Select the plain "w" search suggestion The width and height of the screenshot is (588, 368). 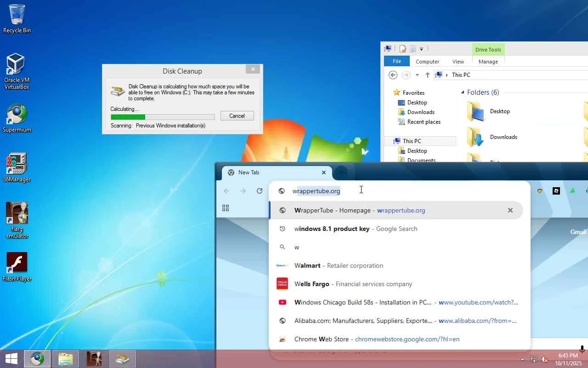tap(396, 247)
